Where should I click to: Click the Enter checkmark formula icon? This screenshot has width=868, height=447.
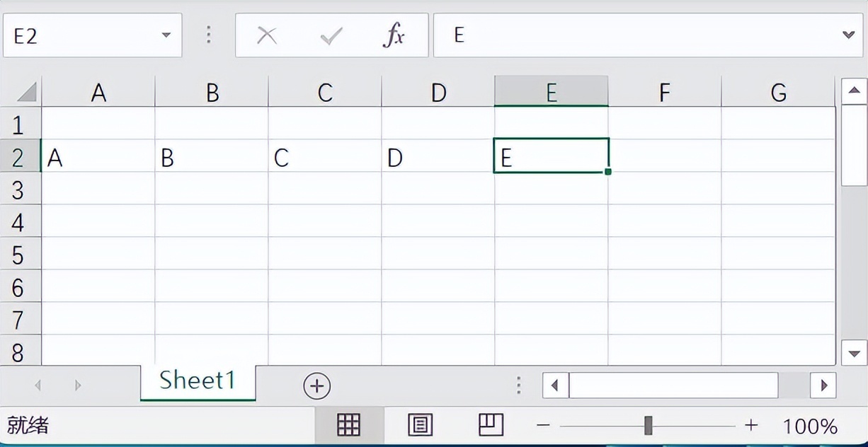331,35
